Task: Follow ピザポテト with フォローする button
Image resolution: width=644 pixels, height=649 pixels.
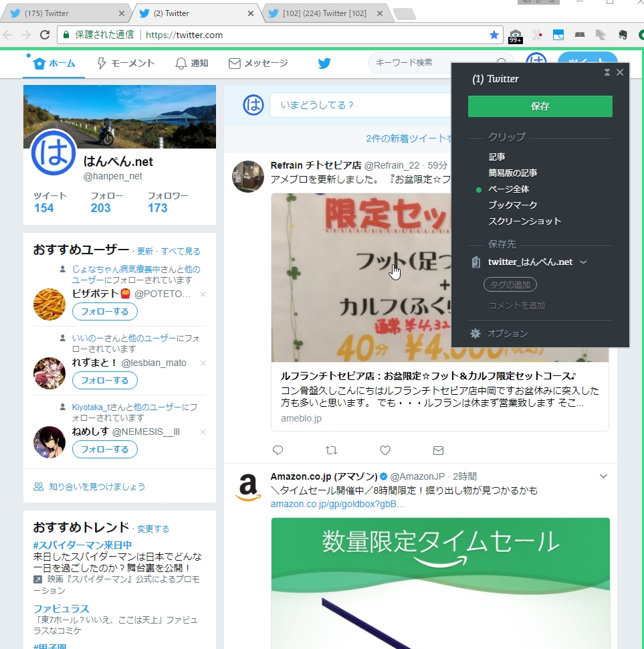Action: point(104,312)
